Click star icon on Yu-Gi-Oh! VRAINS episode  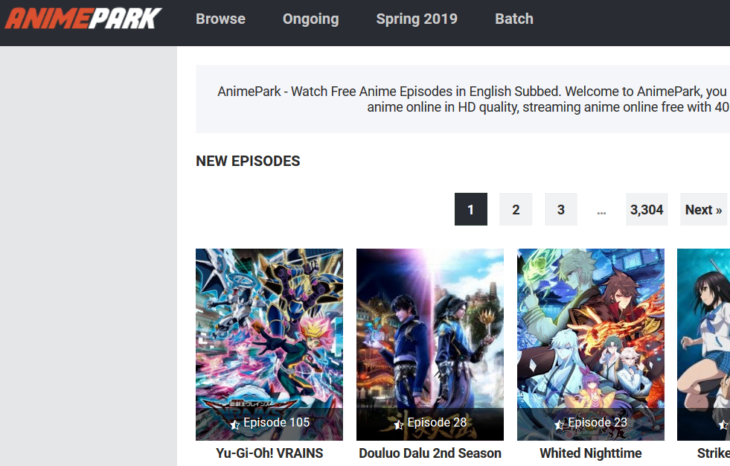(235, 424)
